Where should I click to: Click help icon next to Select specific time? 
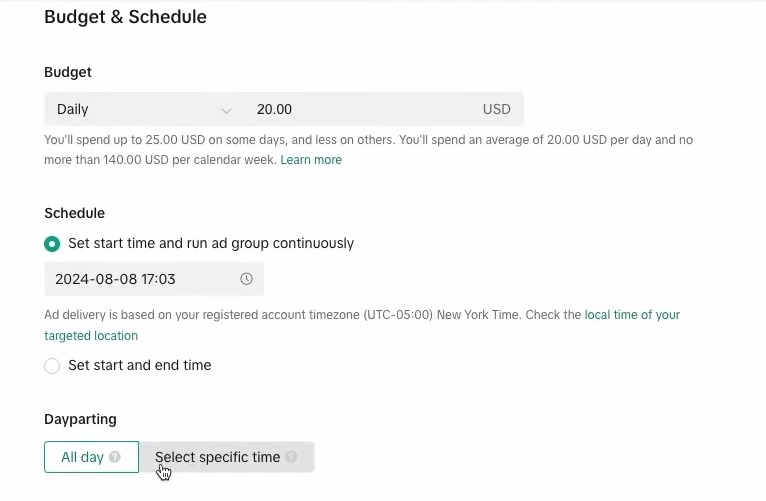pyautogui.click(x=291, y=457)
